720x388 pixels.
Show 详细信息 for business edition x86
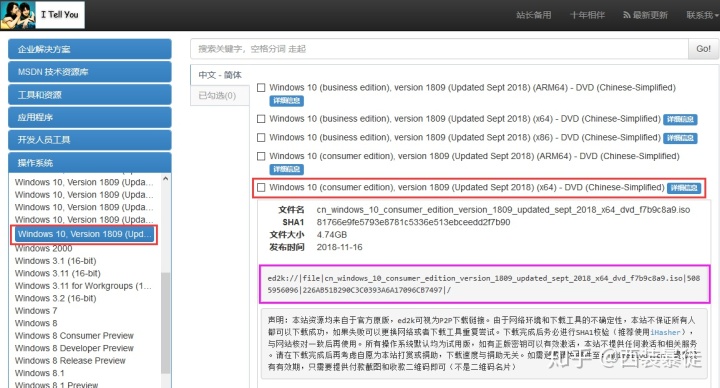tap(681, 138)
